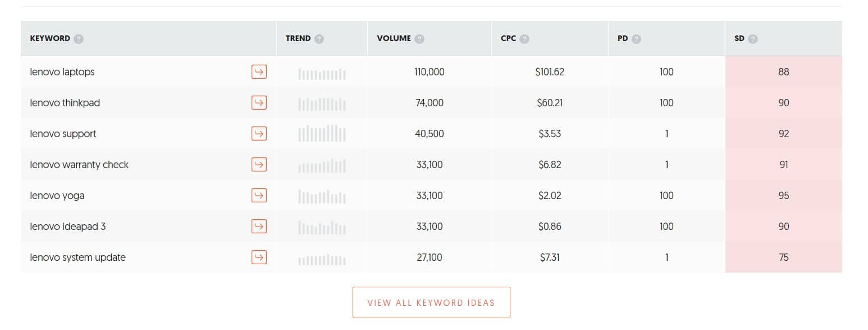Image resolution: width=868 pixels, height=330 pixels.
Task: Show help icon next to TREND header
Action: (319, 39)
